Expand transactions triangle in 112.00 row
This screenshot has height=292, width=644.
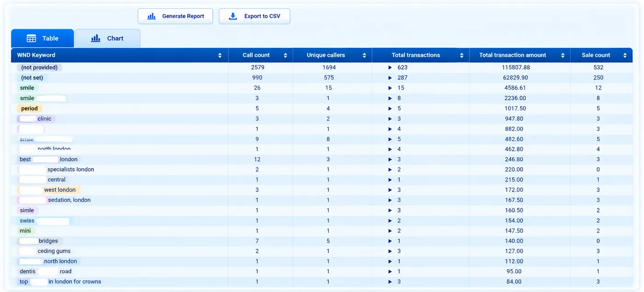point(391,261)
